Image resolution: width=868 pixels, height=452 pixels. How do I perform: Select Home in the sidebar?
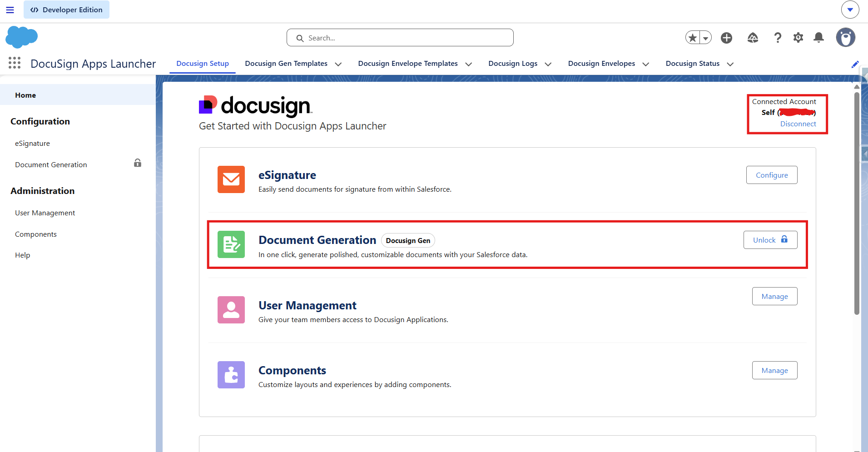[78, 95]
